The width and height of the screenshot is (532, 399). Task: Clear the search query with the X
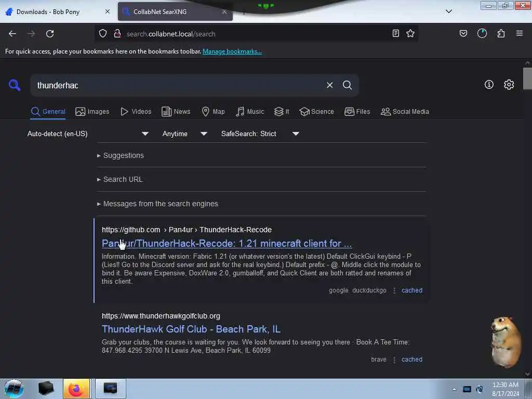point(329,85)
